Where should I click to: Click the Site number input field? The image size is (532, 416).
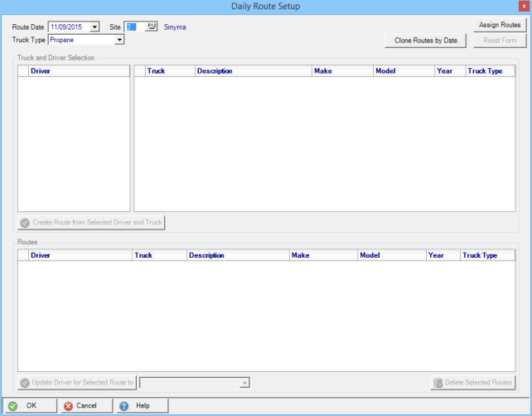tap(133, 27)
